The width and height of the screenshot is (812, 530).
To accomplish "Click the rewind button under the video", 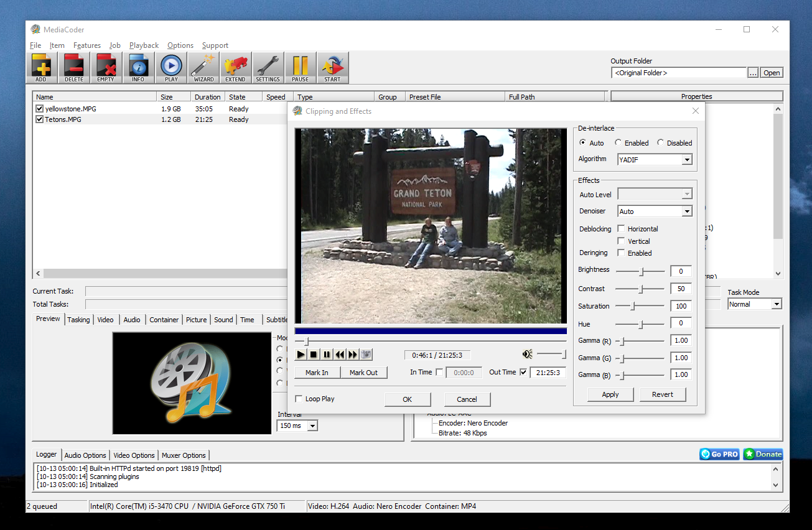I will [x=340, y=355].
